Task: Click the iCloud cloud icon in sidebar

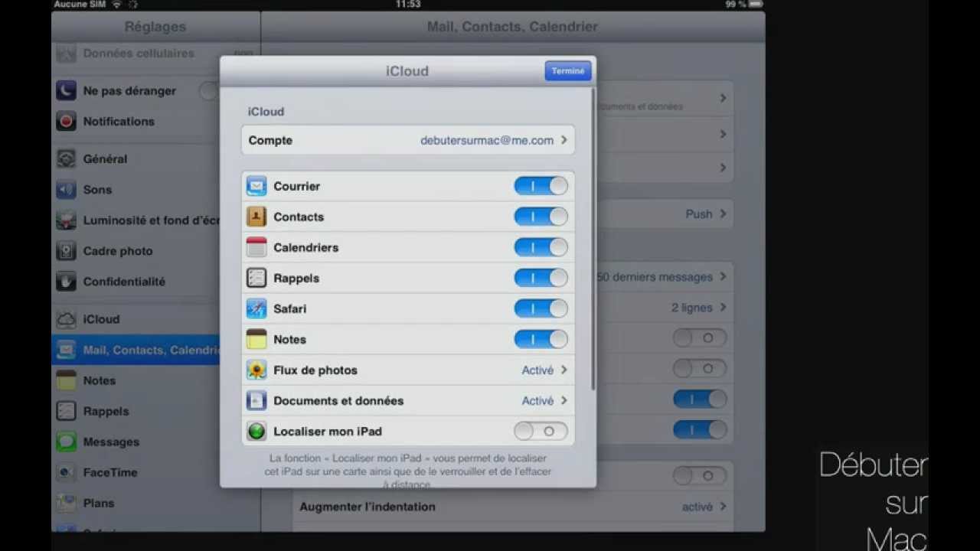Action: (67, 319)
